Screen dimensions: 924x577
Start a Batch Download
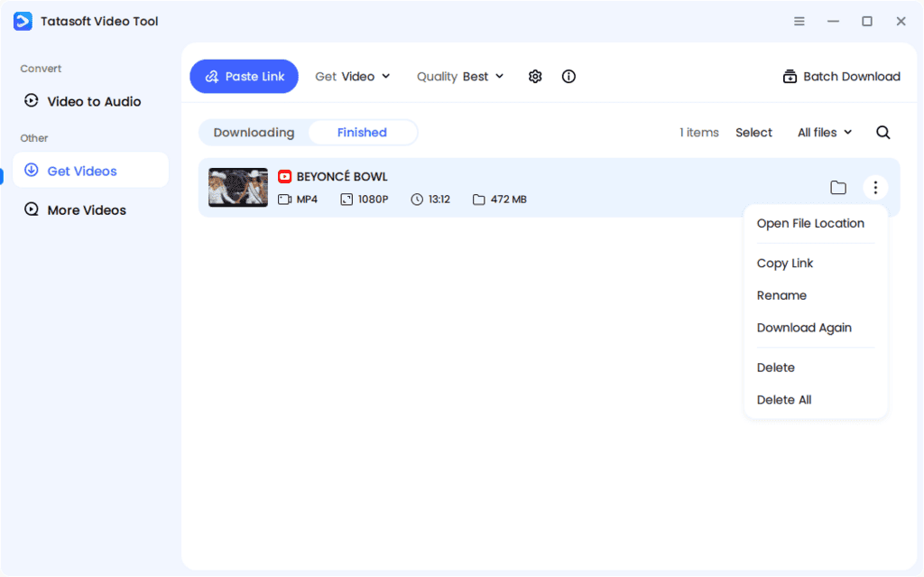pos(841,77)
